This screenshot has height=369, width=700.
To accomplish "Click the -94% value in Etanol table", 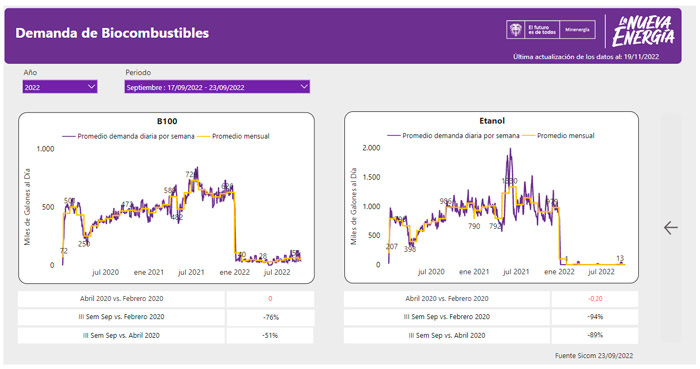I will point(595,317).
